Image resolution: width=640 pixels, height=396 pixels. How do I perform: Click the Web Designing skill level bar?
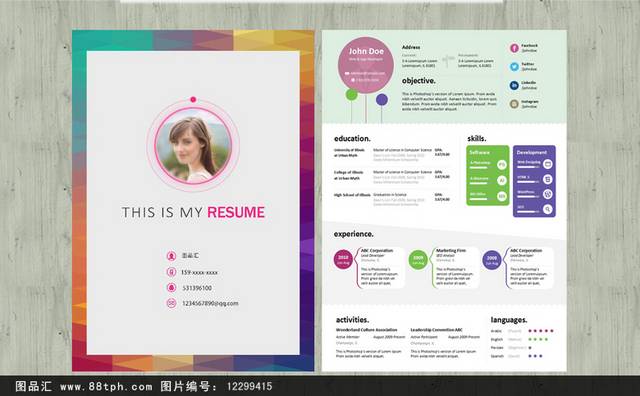tap(528, 167)
